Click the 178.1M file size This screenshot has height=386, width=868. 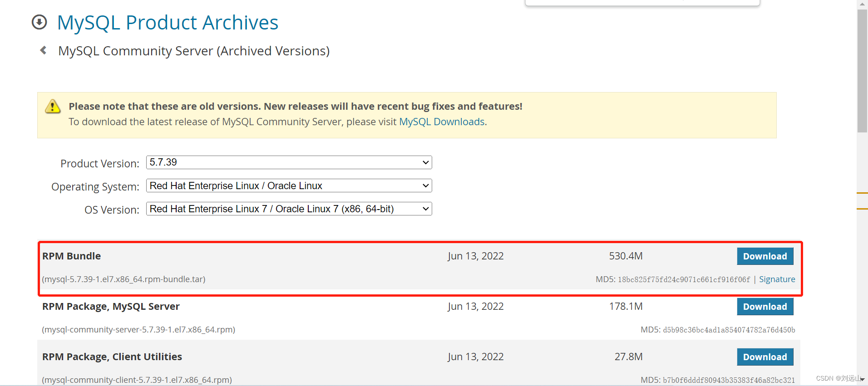(626, 306)
